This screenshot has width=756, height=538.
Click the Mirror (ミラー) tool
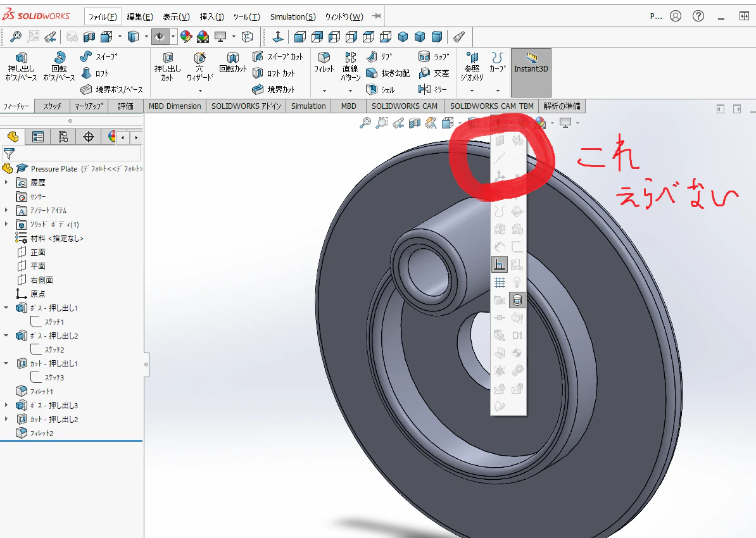(x=432, y=90)
